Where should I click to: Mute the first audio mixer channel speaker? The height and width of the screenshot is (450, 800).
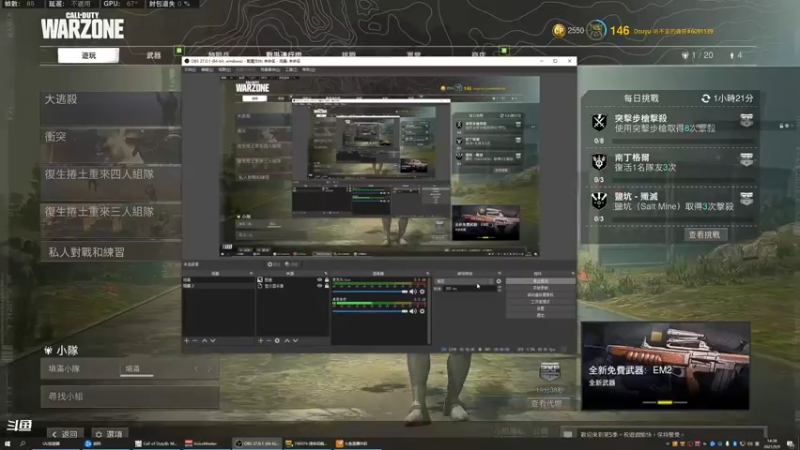413,292
